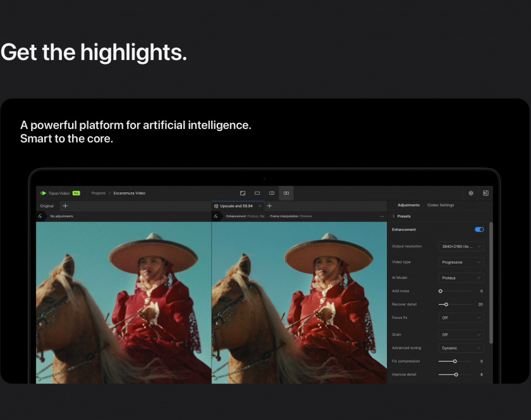Image resolution: width=531 pixels, height=420 pixels.
Task: Select the single view layout icon
Action: coord(257,193)
